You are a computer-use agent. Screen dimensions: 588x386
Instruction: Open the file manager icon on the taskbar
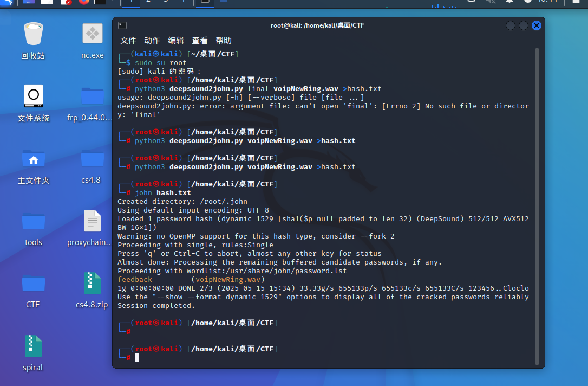(47, 3)
